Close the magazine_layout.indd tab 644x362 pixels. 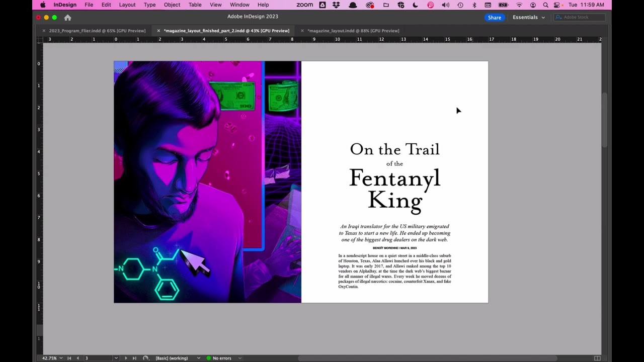302,31
